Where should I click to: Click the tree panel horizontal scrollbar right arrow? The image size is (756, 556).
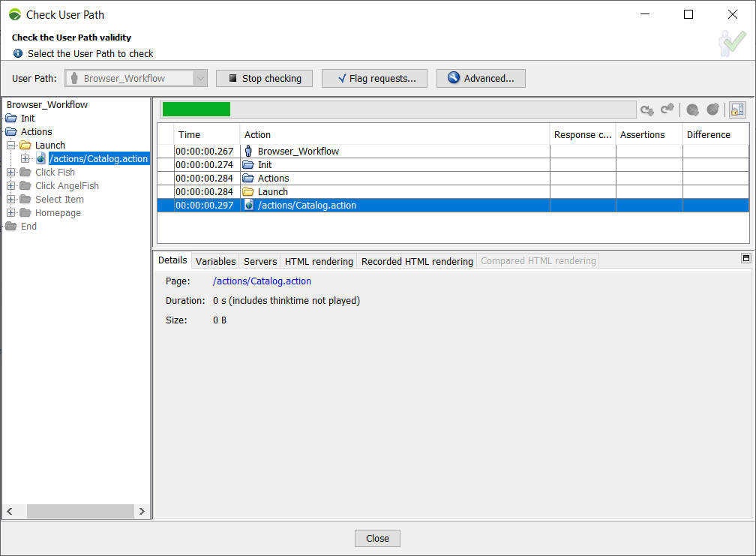click(x=142, y=511)
